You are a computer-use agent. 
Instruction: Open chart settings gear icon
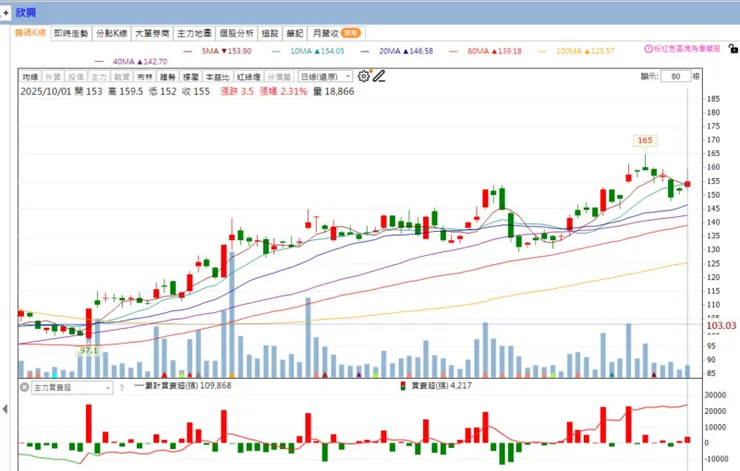point(363,76)
